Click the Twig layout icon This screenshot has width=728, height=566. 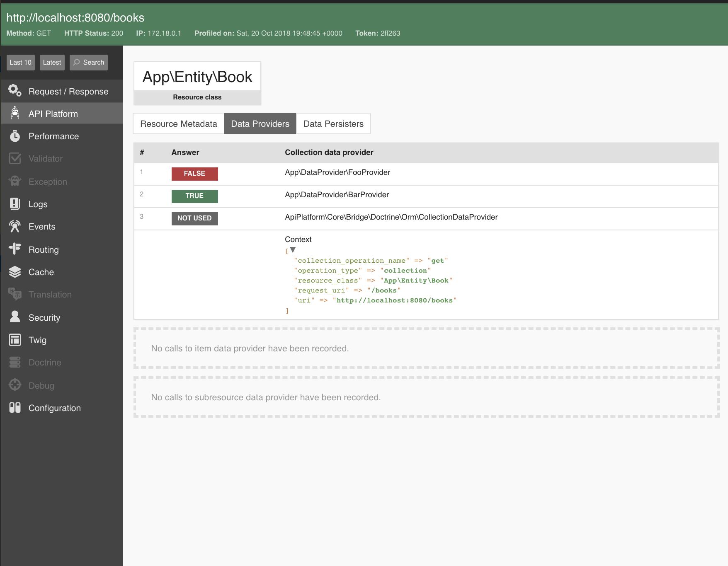(x=15, y=340)
